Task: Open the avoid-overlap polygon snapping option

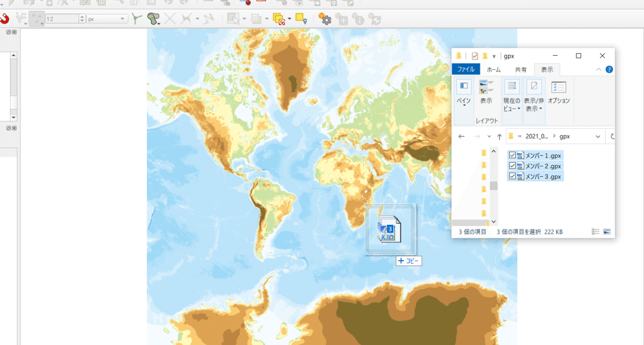Action: (x=153, y=19)
